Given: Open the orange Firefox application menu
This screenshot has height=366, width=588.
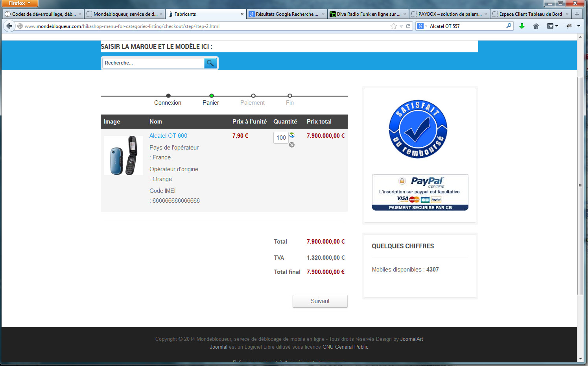Looking at the screenshot, I should point(19,3).
